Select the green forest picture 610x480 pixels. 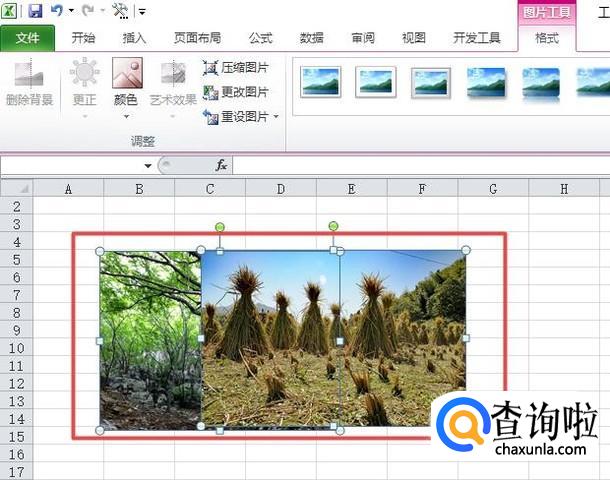[150, 340]
